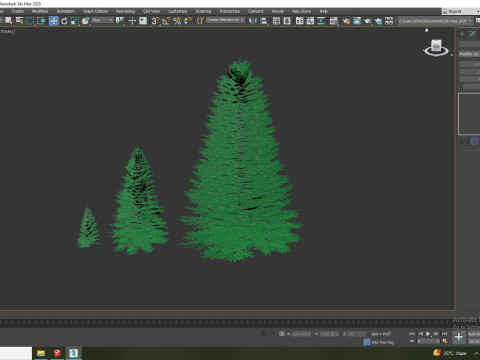480x360 pixels.
Task: Open the Graph Editors menu
Action: [x=96, y=11]
